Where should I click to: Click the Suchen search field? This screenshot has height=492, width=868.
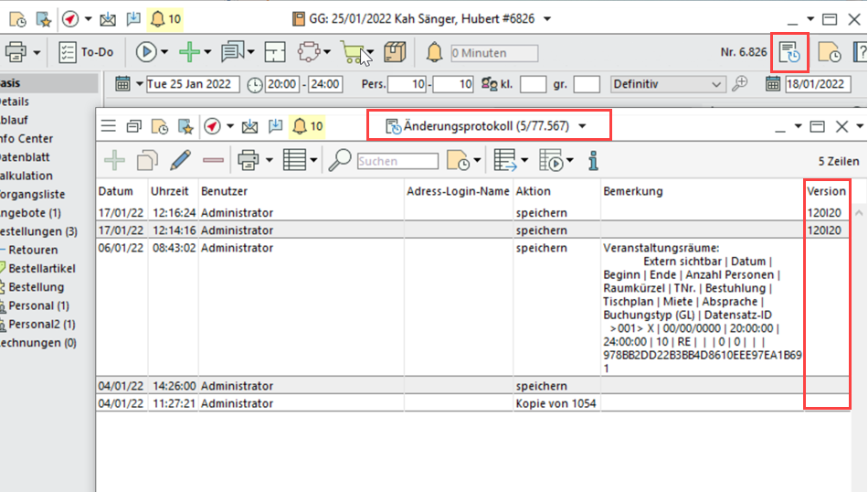point(397,162)
